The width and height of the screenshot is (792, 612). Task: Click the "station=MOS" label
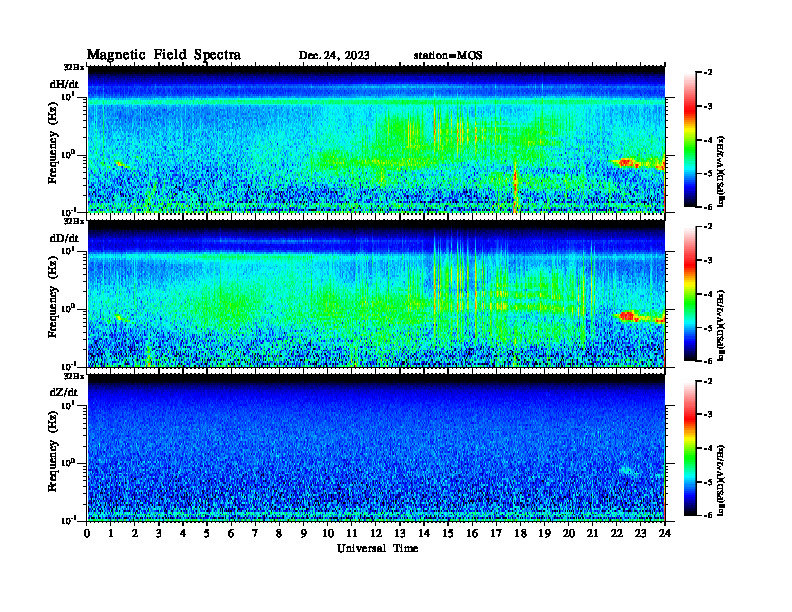(448, 56)
